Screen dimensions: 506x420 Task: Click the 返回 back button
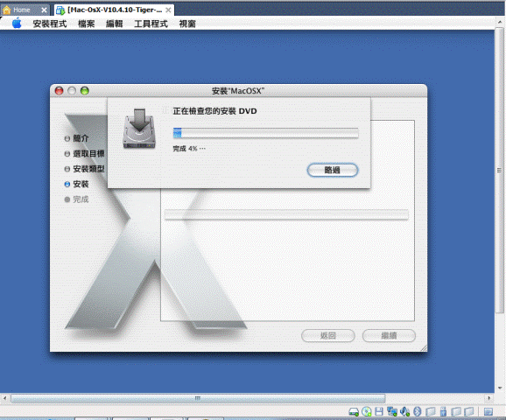tap(328, 335)
